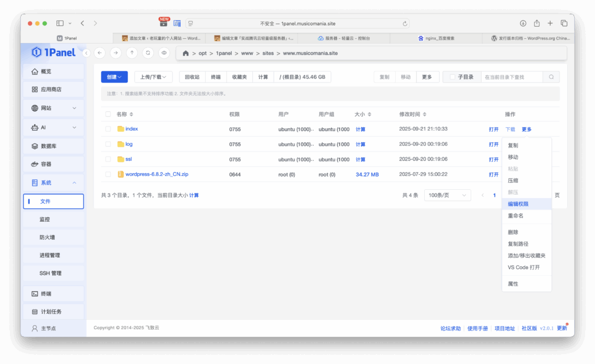
Task: Click the eye icon to show hidden files
Action: pyautogui.click(x=164, y=53)
